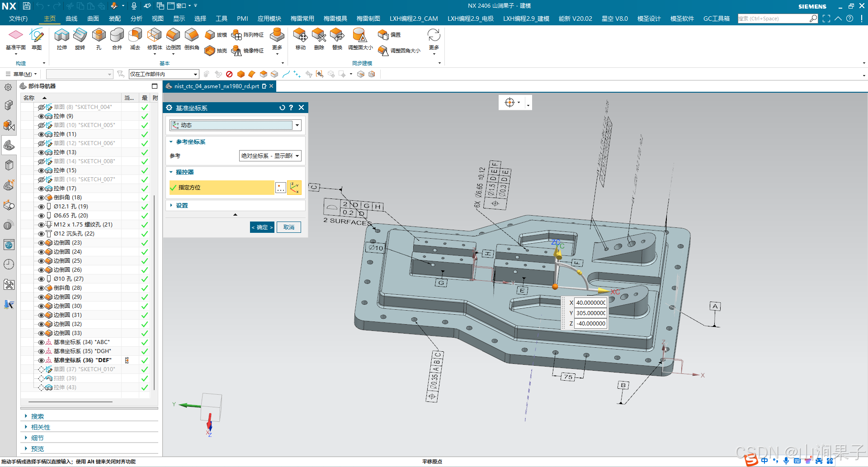Toggle visibility of 拉伸 (11)
Viewport: 868px width, 467px height.
click(x=41, y=134)
